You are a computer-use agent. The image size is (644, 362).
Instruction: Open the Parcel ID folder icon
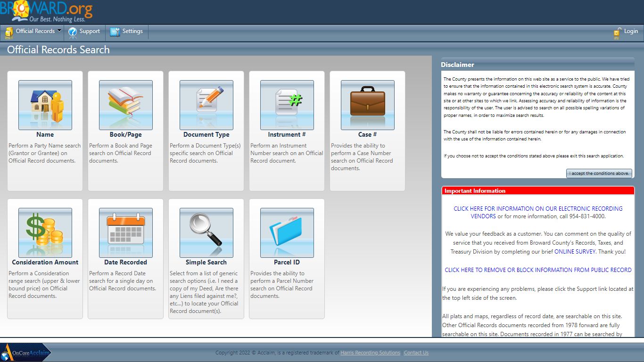click(x=287, y=233)
